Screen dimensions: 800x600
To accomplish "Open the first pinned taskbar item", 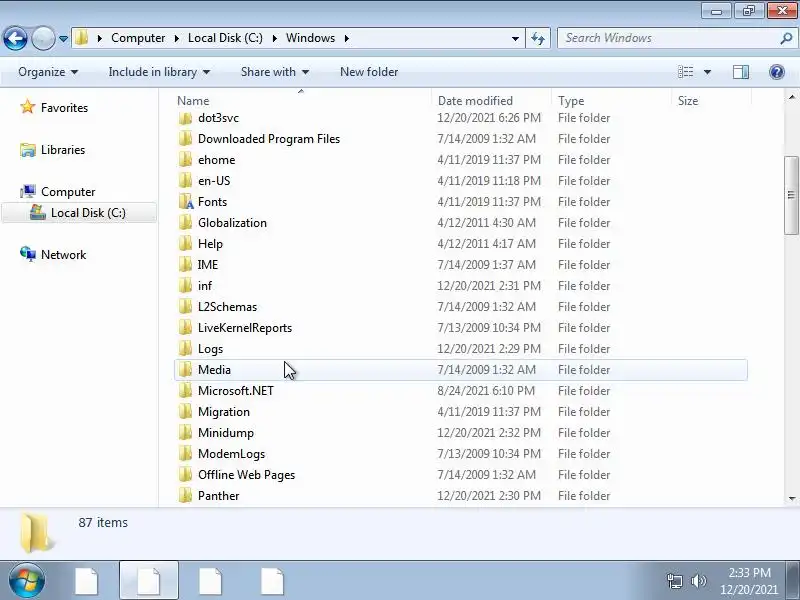I will [86, 581].
